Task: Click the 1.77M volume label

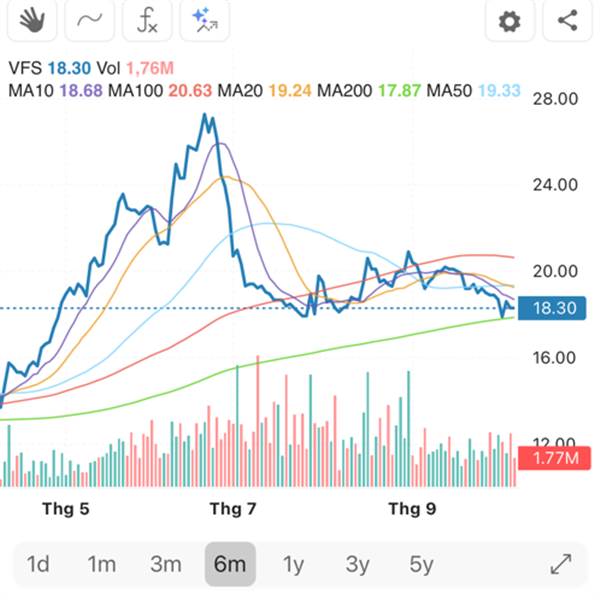Action: tap(552, 460)
